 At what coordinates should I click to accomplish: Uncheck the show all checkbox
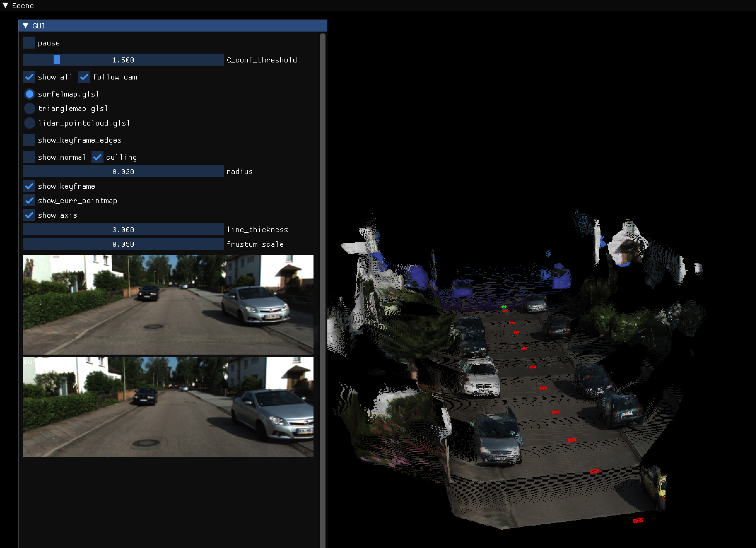[29, 77]
